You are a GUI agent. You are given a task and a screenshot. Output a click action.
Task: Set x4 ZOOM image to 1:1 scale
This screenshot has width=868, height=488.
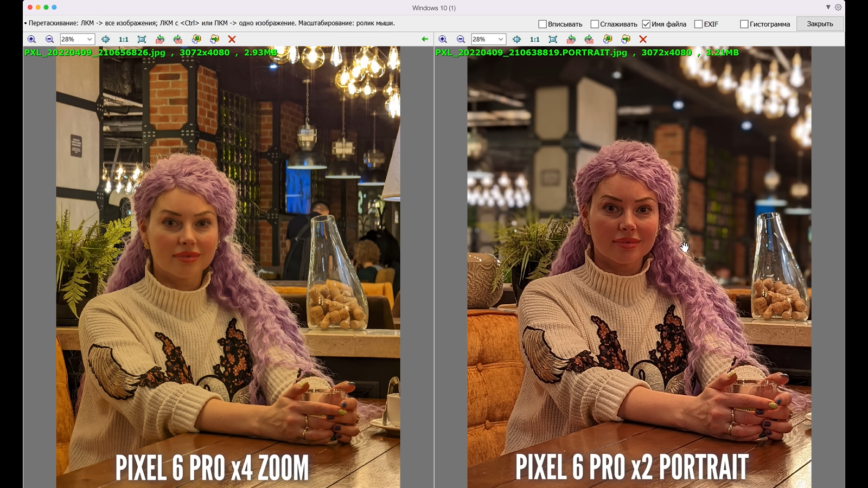pyautogui.click(x=124, y=39)
